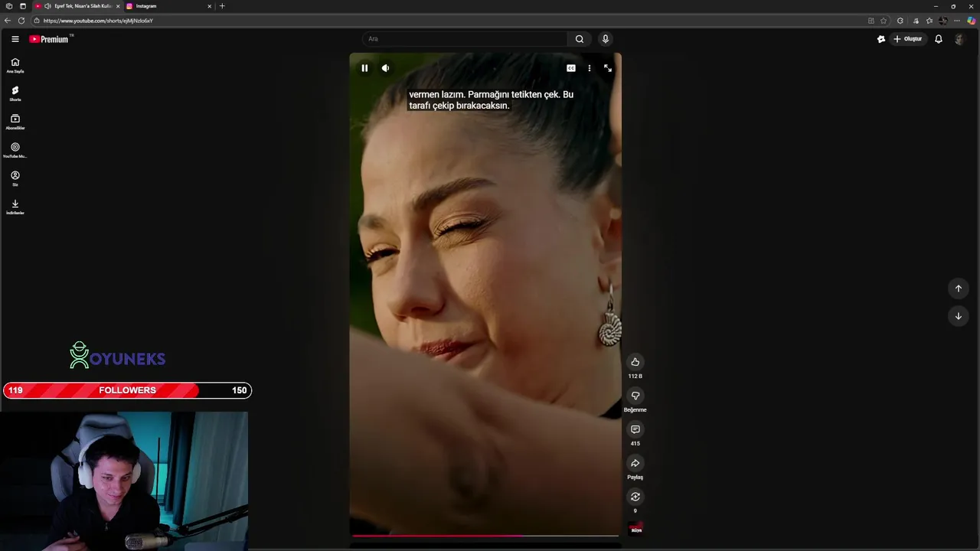The height and width of the screenshot is (551, 980).
Task: Like the short (112 B)
Action: 635,362
